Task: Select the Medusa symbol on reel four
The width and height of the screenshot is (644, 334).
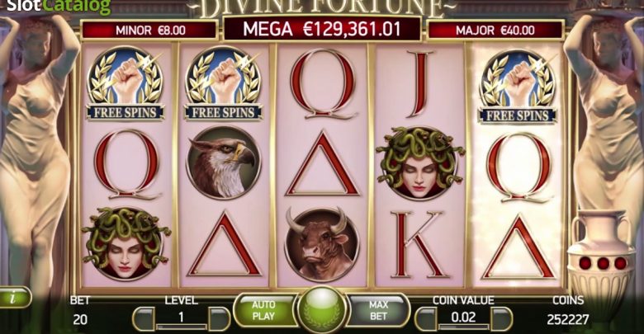Action: (419, 163)
